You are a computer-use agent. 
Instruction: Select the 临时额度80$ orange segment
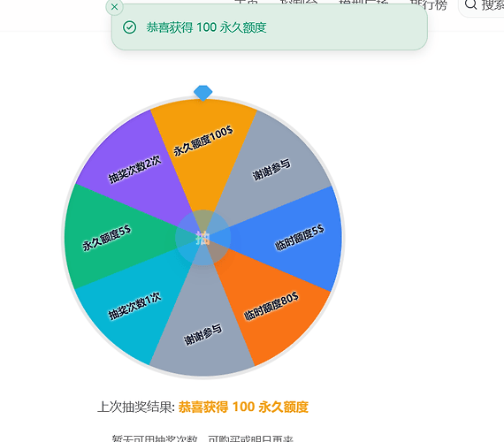(x=271, y=306)
